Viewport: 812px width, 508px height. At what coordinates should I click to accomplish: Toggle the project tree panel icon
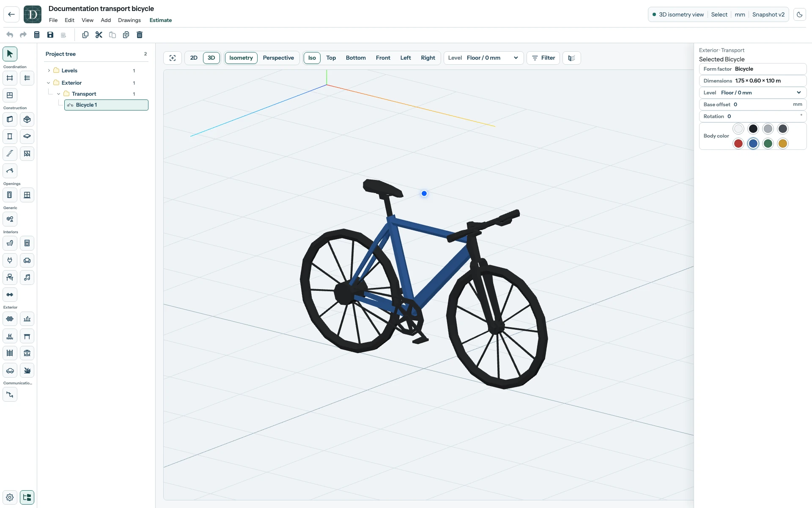[x=27, y=497]
